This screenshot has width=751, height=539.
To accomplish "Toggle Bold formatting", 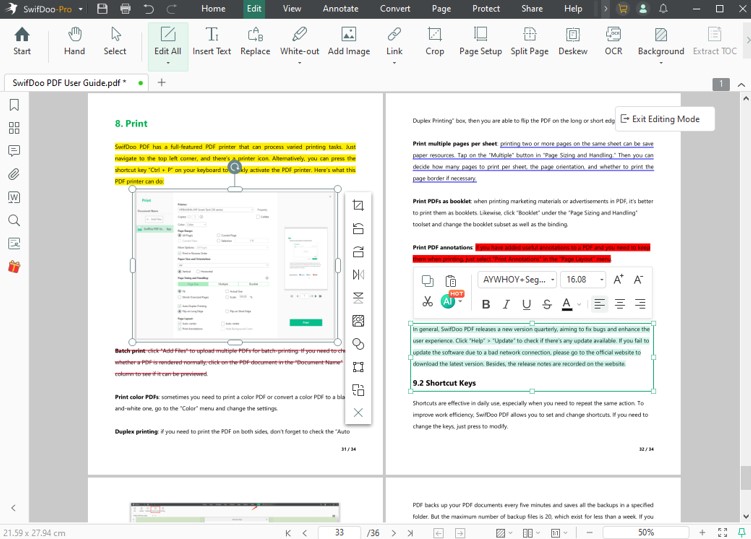I will pos(486,304).
